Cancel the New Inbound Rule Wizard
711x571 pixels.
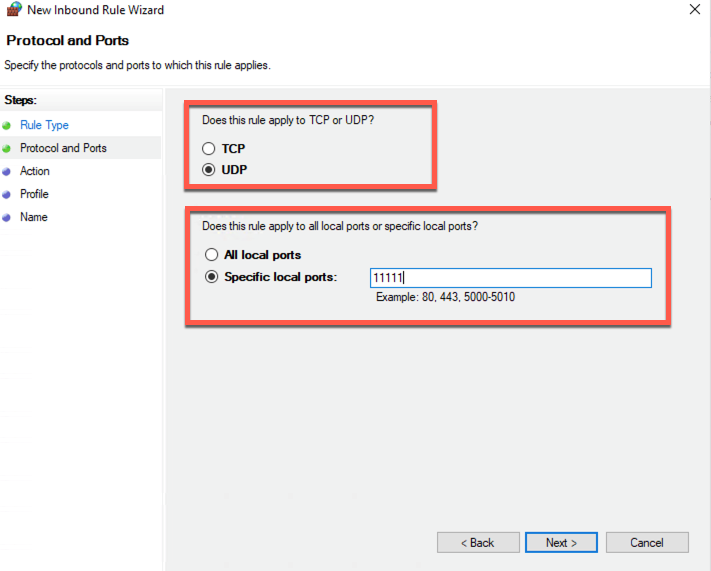click(x=647, y=542)
